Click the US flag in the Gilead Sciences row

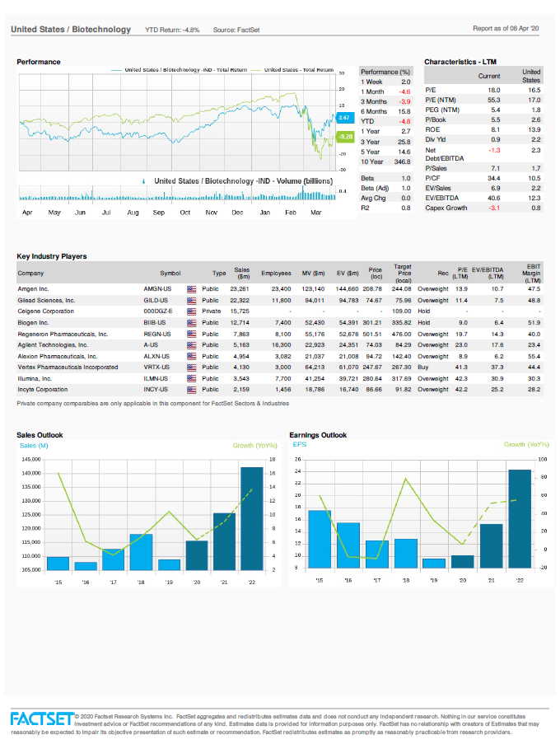click(191, 301)
